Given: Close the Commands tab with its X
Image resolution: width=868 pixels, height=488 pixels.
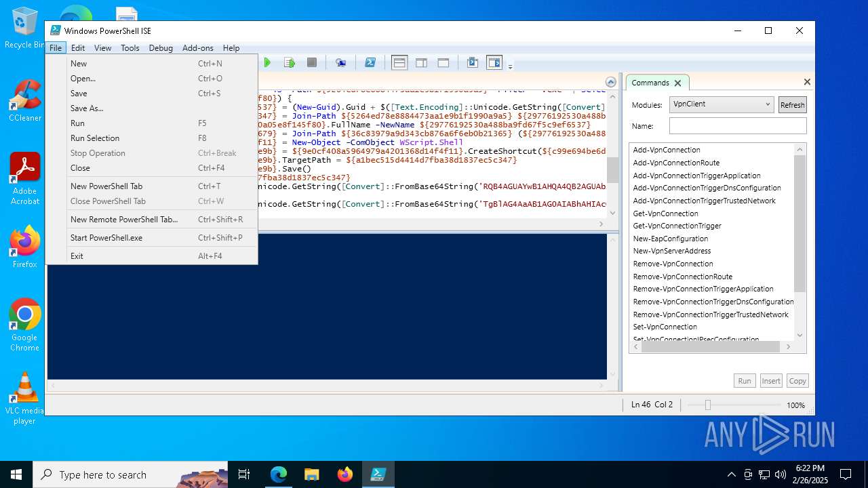Looking at the screenshot, I should [x=677, y=83].
